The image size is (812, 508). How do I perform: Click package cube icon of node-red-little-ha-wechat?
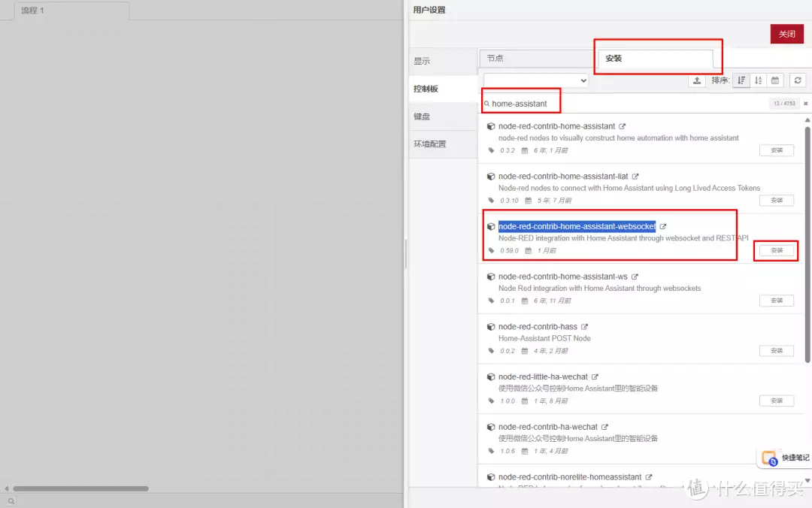pyautogui.click(x=491, y=377)
